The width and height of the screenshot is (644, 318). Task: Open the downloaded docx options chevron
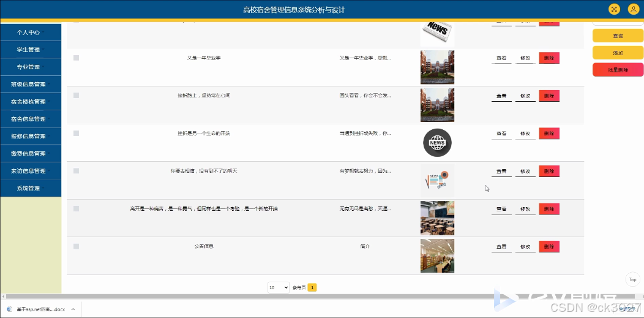pyautogui.click(x=73, y=309)
